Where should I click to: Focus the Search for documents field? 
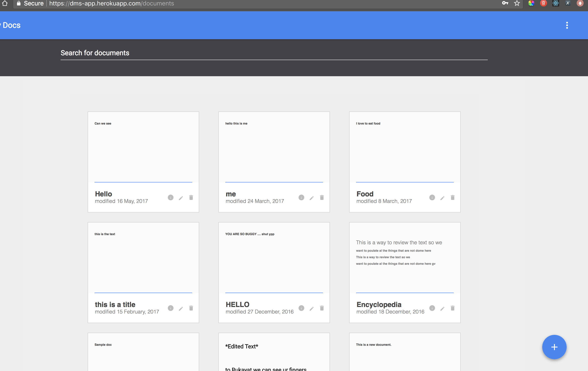274,53
